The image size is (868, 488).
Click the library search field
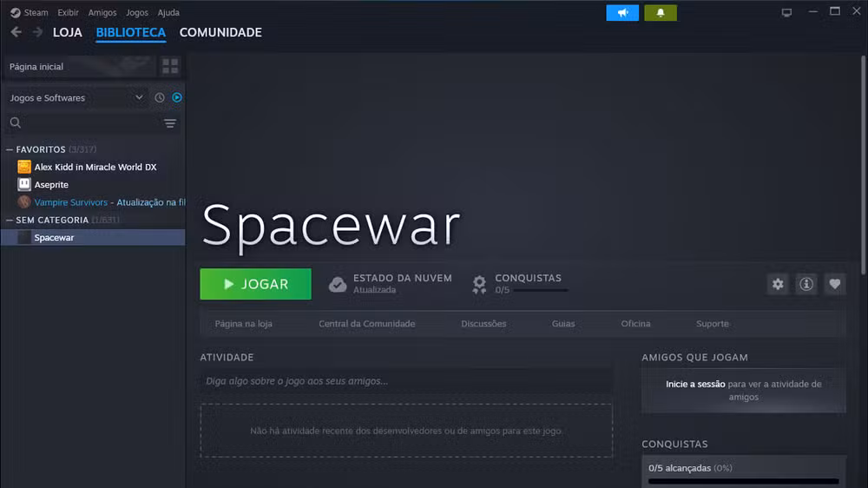[91, 122]
